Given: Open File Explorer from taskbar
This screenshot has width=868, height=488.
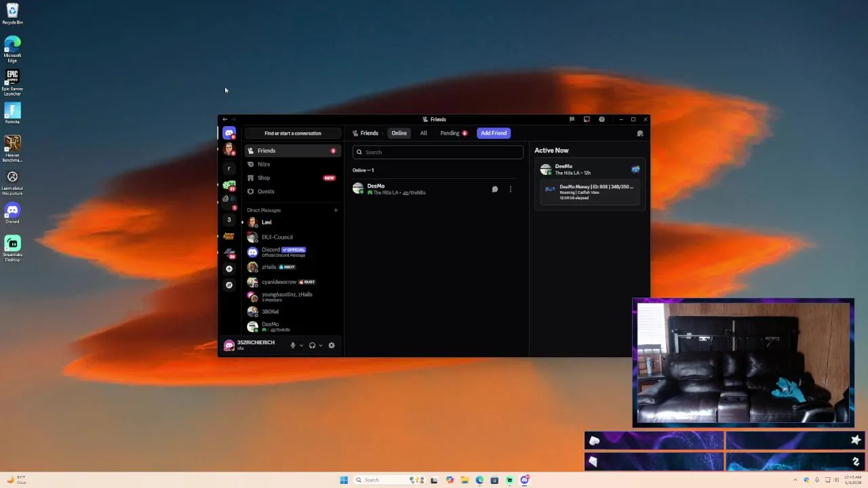Looking at the screenshot, I should [465, 480].
